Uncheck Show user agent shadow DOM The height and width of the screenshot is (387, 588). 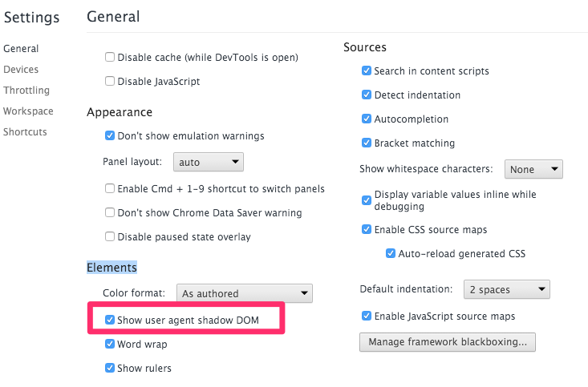coord(110,320)
